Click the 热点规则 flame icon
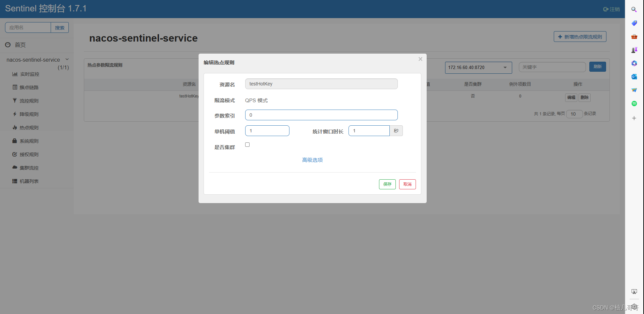This screenshot has height=314, width=644. point(15,127)
